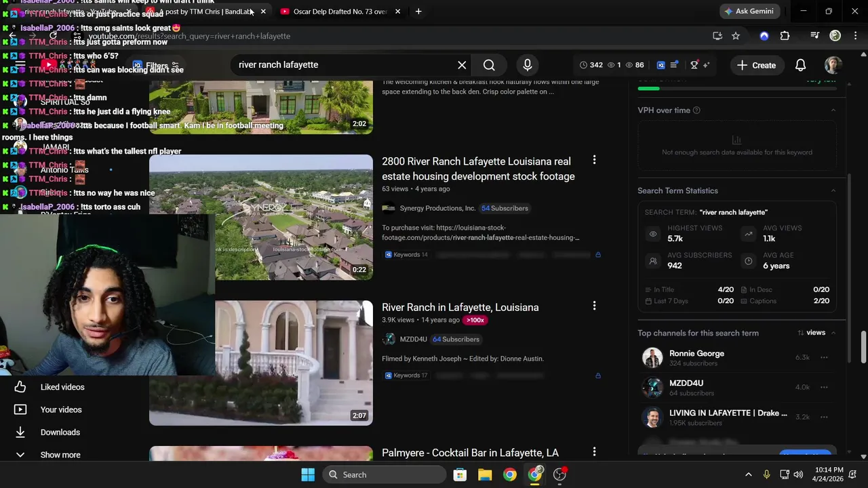Open Palmyere Cocktail Bar video title
Viewport: 868px width, 488px height.
[x=470, y=453]
